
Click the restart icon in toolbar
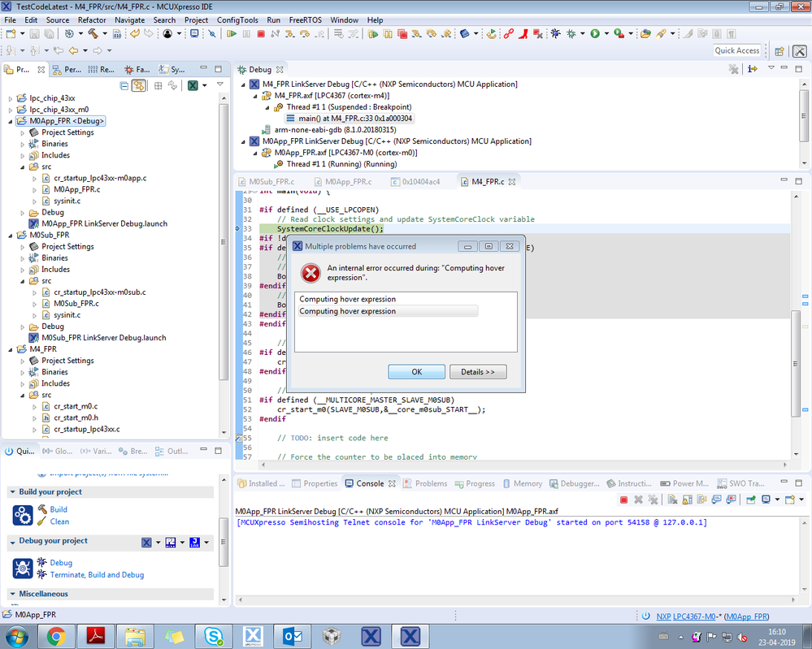coord(491,34)
